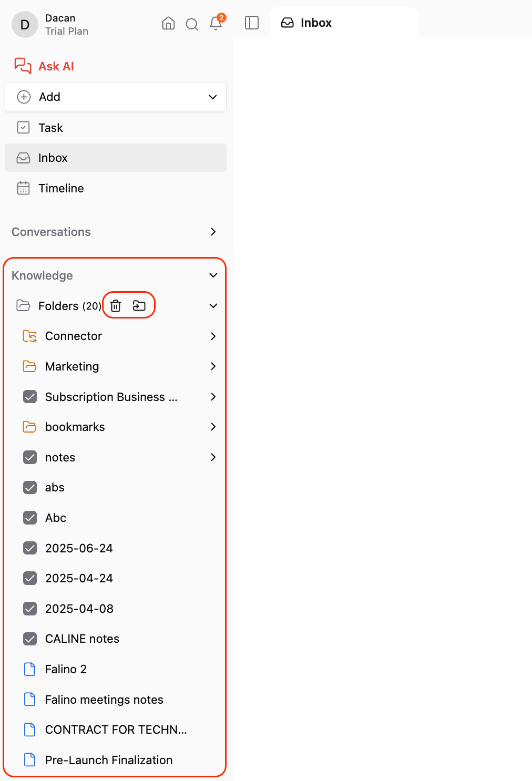Select the Subscription Business ... name
Viewport: 532px width, 781px height.
[111, 397]
